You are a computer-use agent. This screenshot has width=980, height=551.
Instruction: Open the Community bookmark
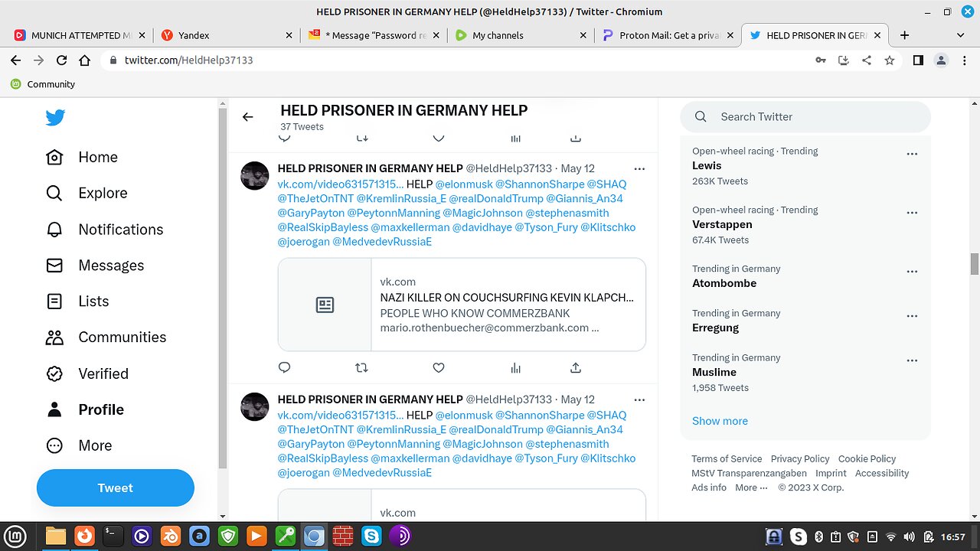coord(43,84)
